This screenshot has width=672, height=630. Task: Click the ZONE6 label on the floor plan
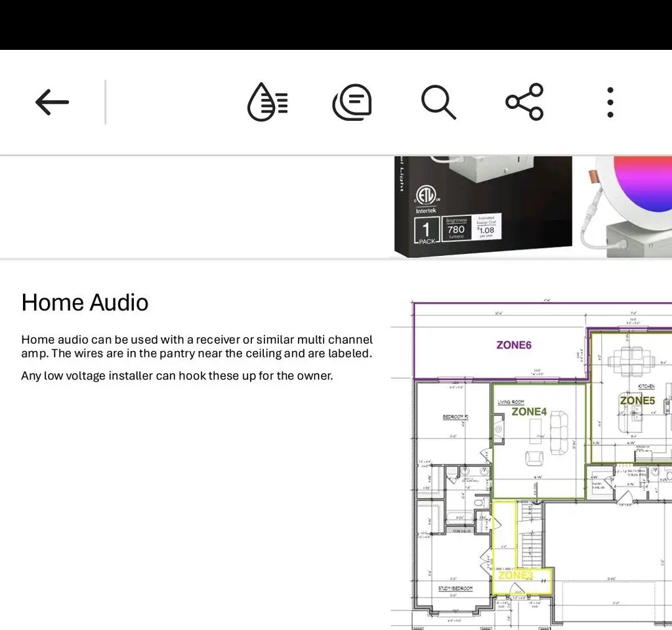pyautogui.click(x=514, y=345)
